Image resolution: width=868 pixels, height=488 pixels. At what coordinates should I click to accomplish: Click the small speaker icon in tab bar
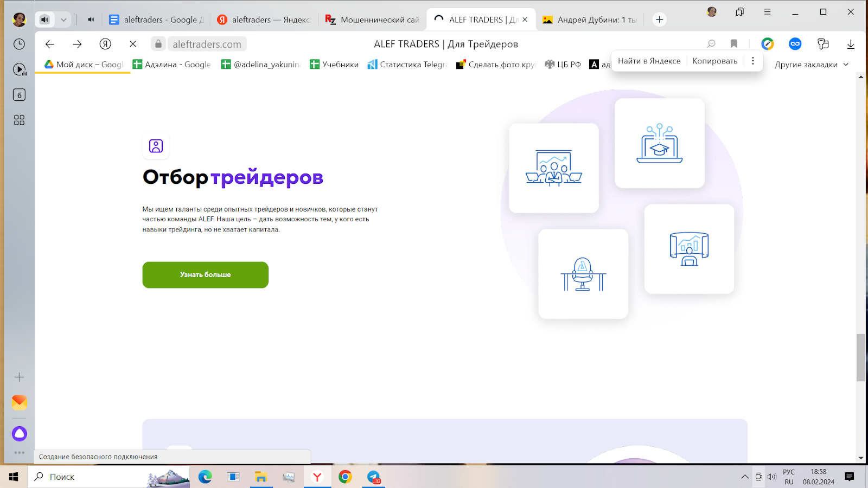(x=91, y=20)
